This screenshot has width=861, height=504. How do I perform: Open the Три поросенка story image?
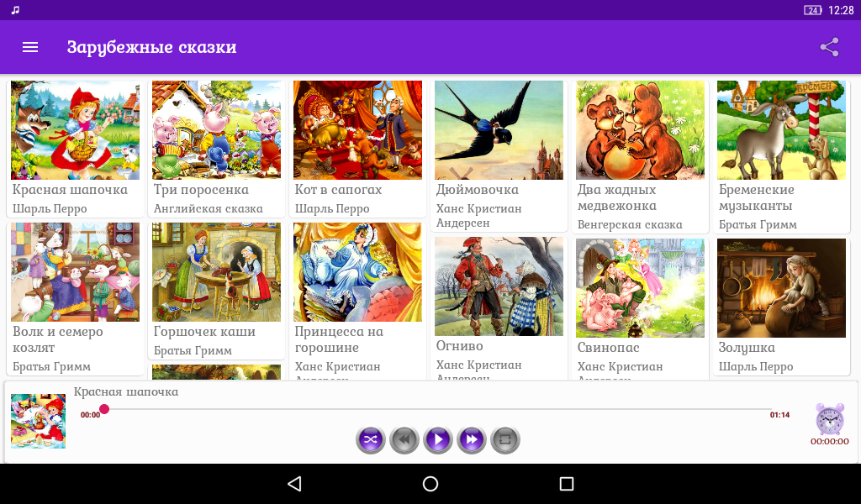[x=216, y=130]
